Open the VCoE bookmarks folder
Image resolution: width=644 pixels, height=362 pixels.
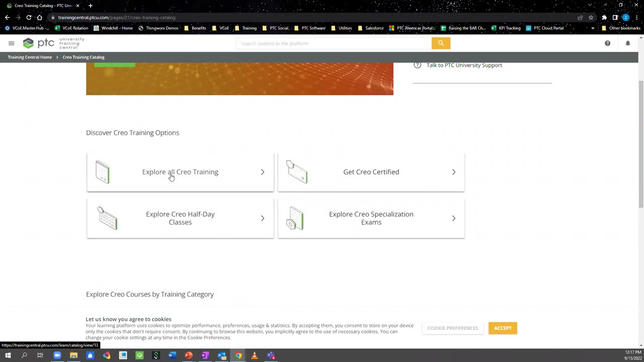[x=221, y=28]
